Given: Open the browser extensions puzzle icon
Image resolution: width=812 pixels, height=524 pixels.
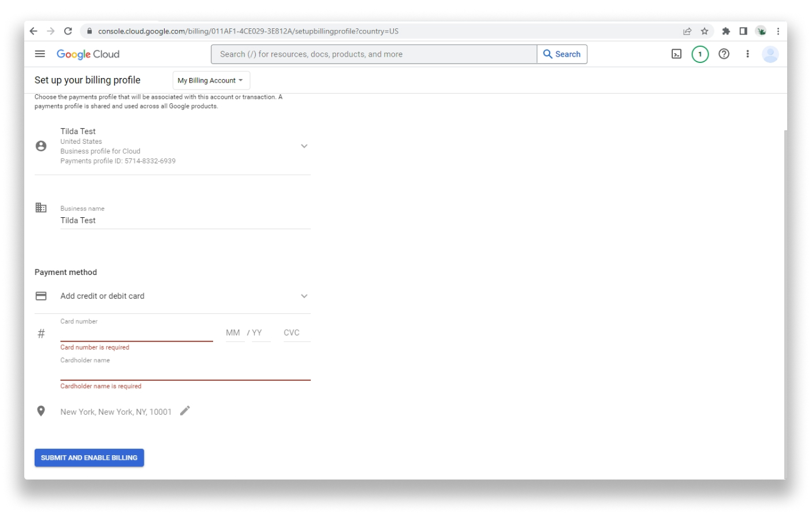Looking at the screenshot, I should tap(726, 31).
